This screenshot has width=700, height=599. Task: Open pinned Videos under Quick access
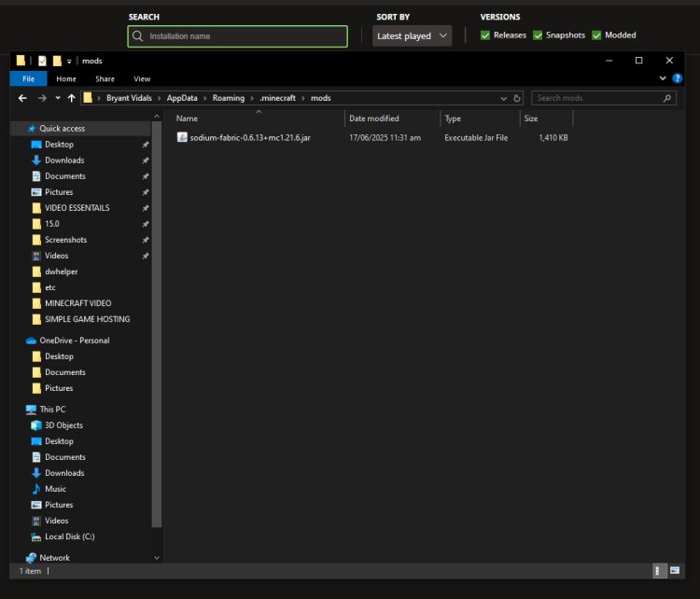click(56, 256)
